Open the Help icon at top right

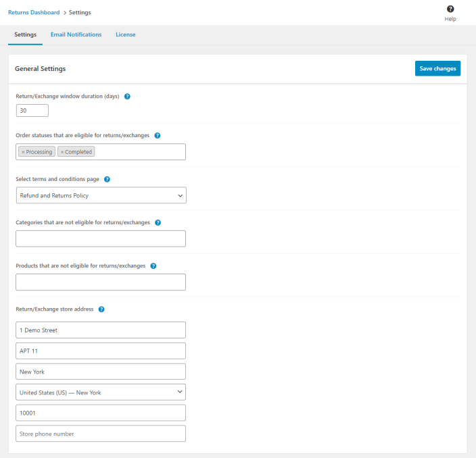(450, 9)
